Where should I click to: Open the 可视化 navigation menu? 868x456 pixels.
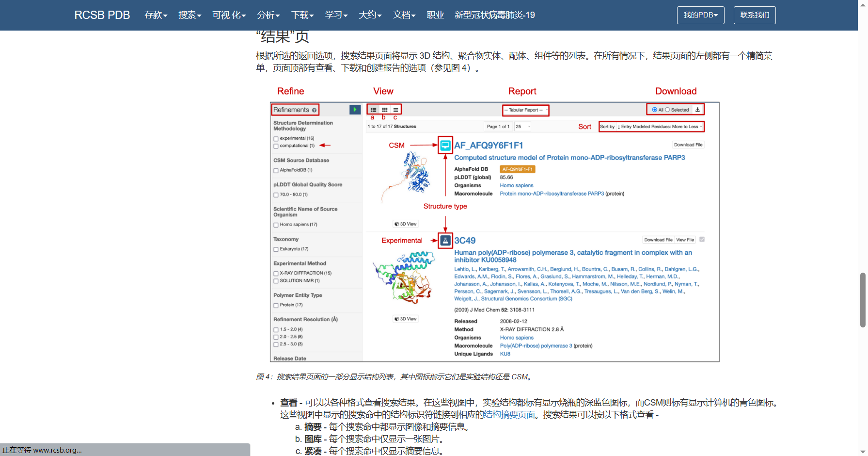click(x=229, y=15)
